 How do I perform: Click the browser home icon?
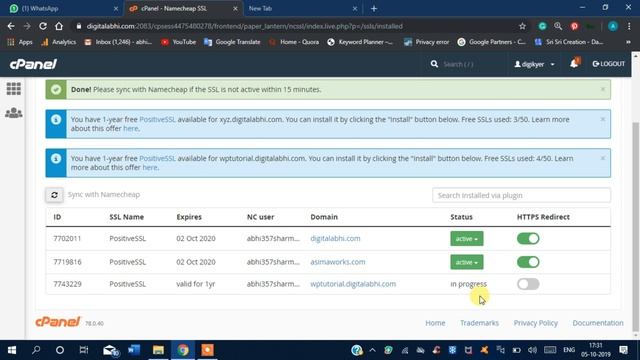(x=59, y=26)
